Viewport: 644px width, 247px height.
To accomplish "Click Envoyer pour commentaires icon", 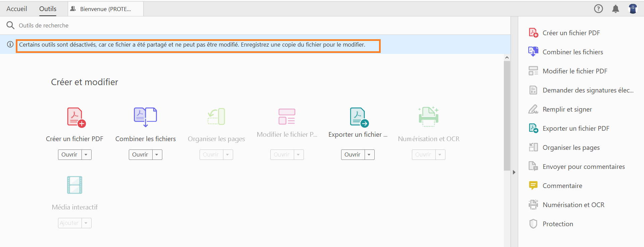I will pyautogui.click(x=533, y=166).
